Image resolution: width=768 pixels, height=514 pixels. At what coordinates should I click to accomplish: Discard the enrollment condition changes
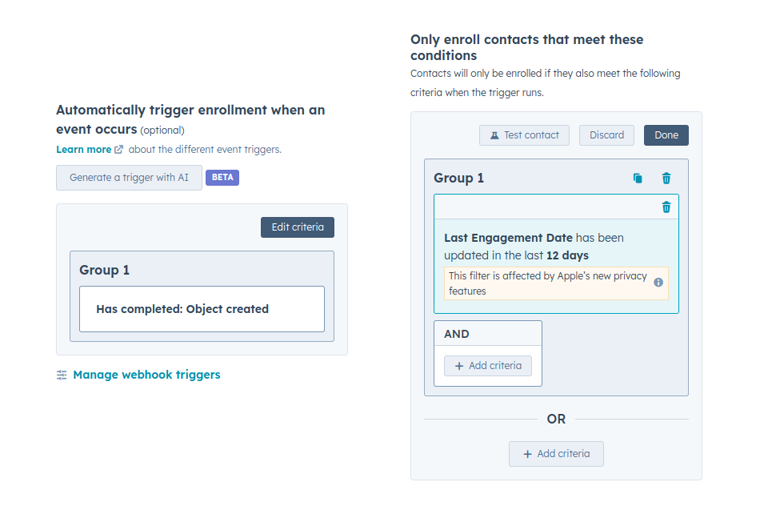click(x=606, y=135)
